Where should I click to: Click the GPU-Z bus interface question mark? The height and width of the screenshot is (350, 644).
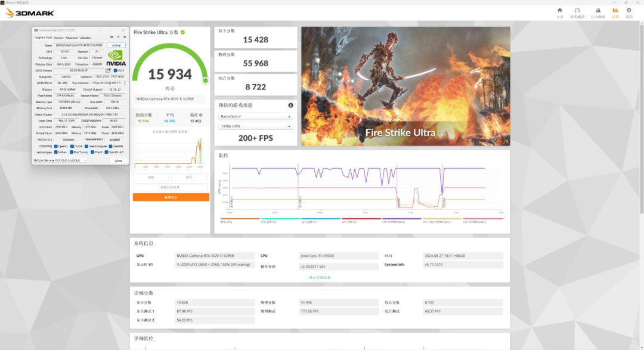pos(125,83)
